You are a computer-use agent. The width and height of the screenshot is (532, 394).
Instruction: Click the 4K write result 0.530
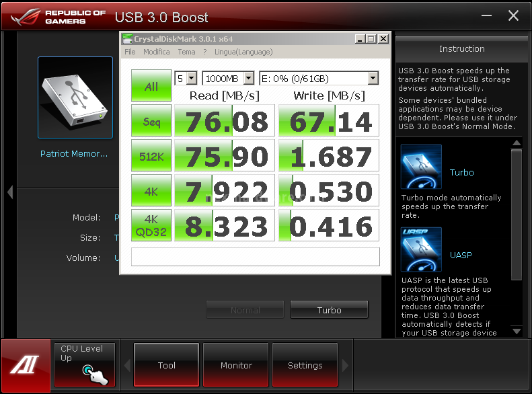329,190
